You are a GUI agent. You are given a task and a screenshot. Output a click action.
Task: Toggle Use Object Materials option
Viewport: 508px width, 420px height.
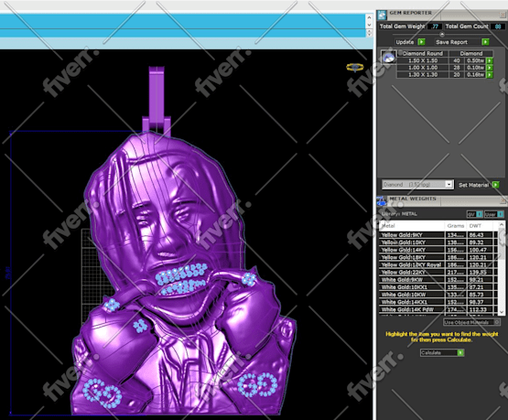(471, 322)
